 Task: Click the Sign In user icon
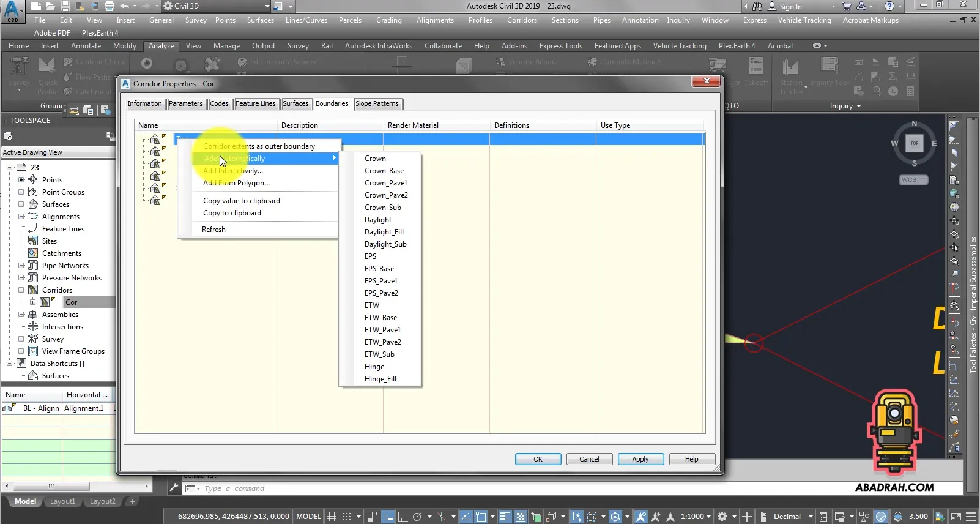pos(772,6)
